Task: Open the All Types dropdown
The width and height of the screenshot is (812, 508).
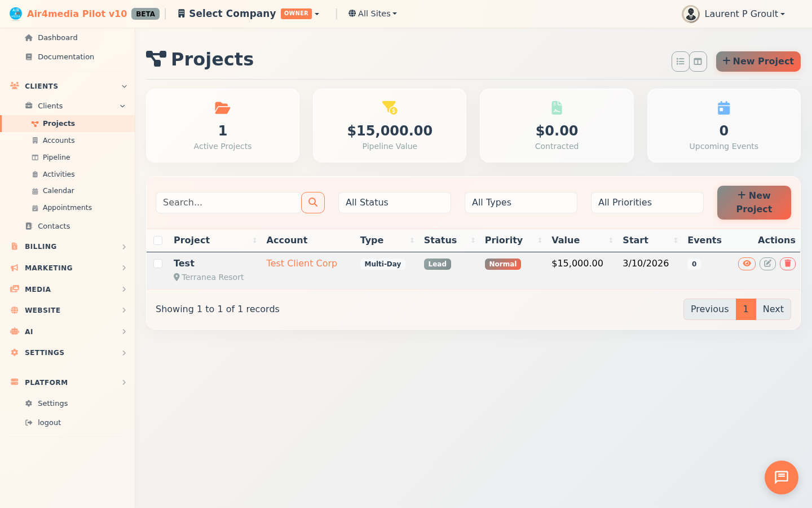Action: point(520,202)
